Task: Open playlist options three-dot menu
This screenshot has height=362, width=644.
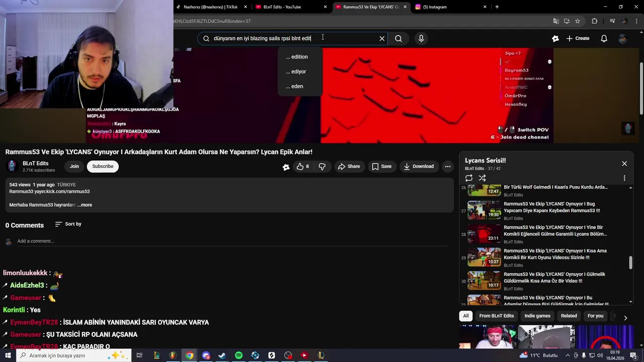Action: tap(624, 178)
